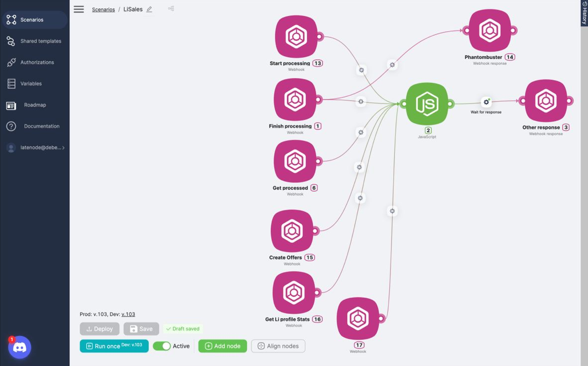Viewport: 588px width, 366px height.
Task: Open the hamburger menu to collapse sidebar
Action: [79, 9]
